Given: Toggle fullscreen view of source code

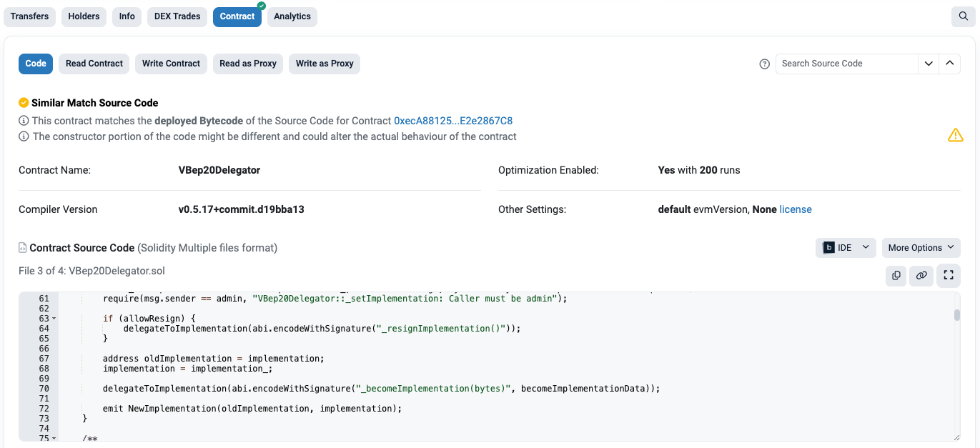Looking at the screenshot, I should pos(949,275).
